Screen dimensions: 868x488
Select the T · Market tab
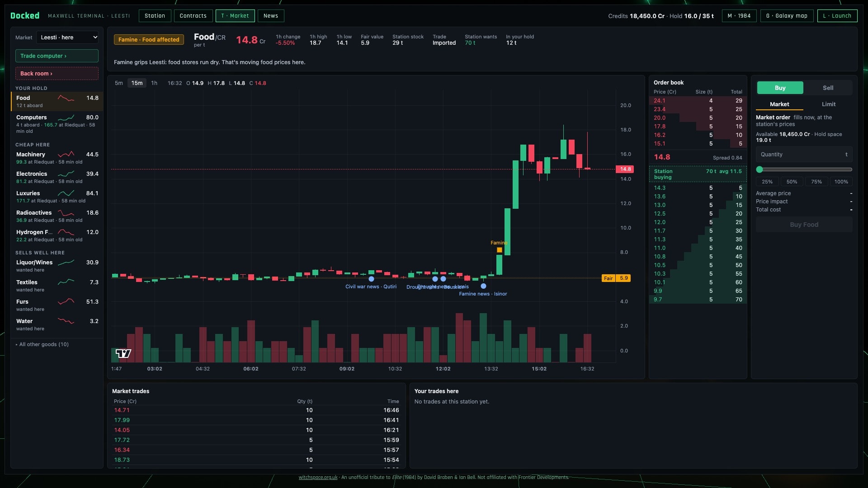[235, 16]
